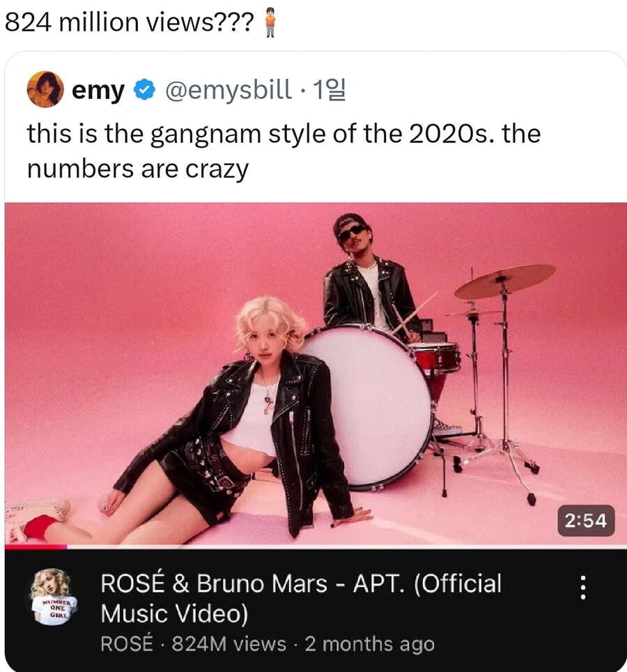The image size is (627, 672).
Task: Click the ROSÉ channel name below title
Action: tap(126, 644)
